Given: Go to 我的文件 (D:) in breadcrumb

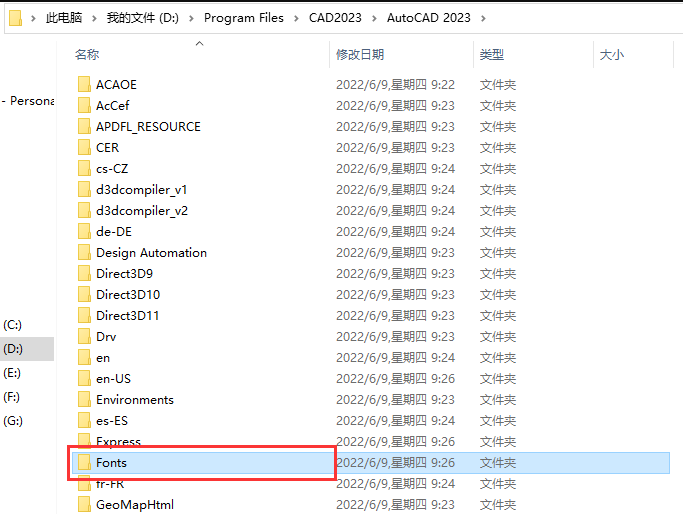Looking at the screenshot, I should click(x=143, y=18).
